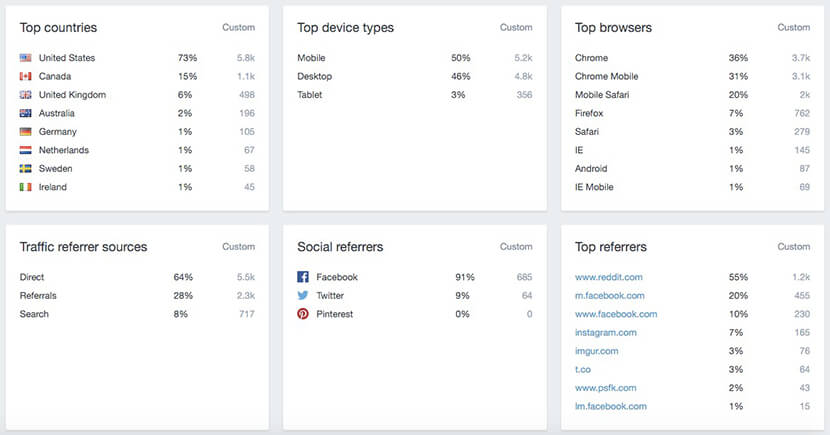The height and width of the screenshot is (435, 830).
Task: Open the Custom dropdown for Top countries
Action: click(x=238, y=28)
